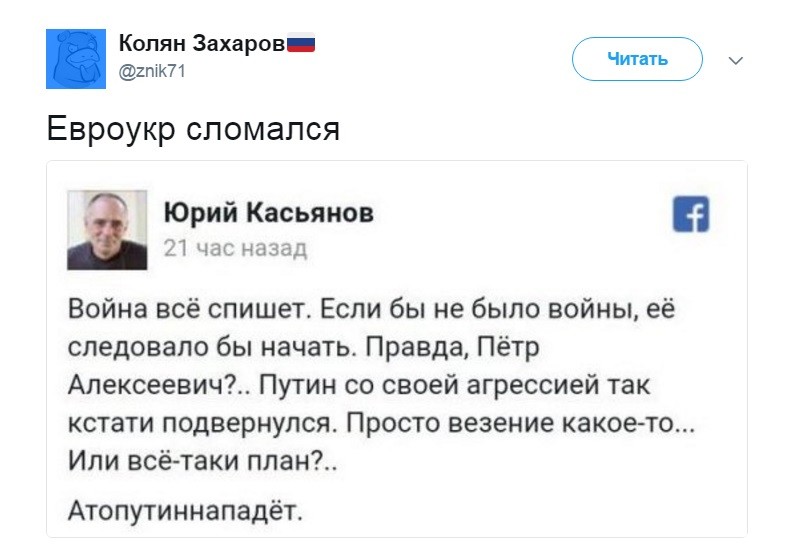Click the Facebook logo icon

pos(691,214)
